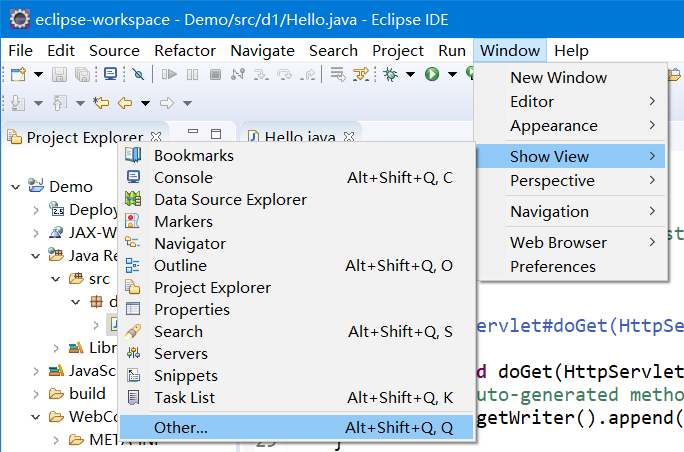684x452 pixels.
Task: Click the Step Return icon
Action: tap(308, 75)
